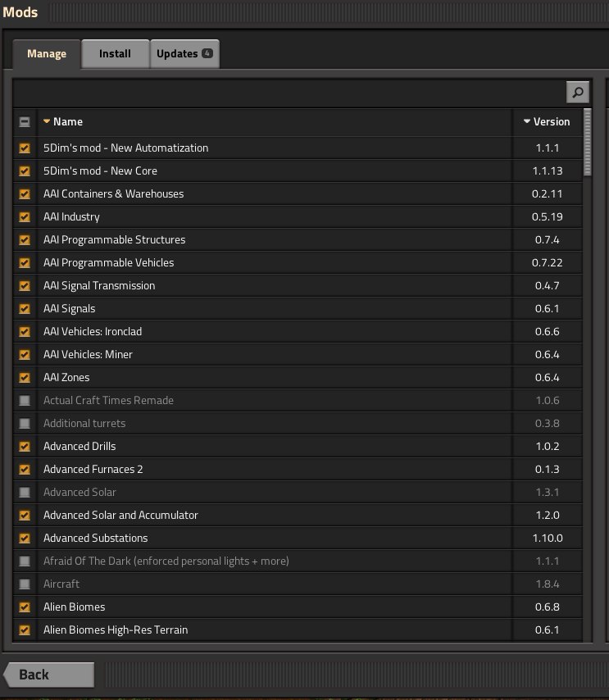Screen dimensions: 609x700
Task: Open the Updates tab
Action: point(184,53)
